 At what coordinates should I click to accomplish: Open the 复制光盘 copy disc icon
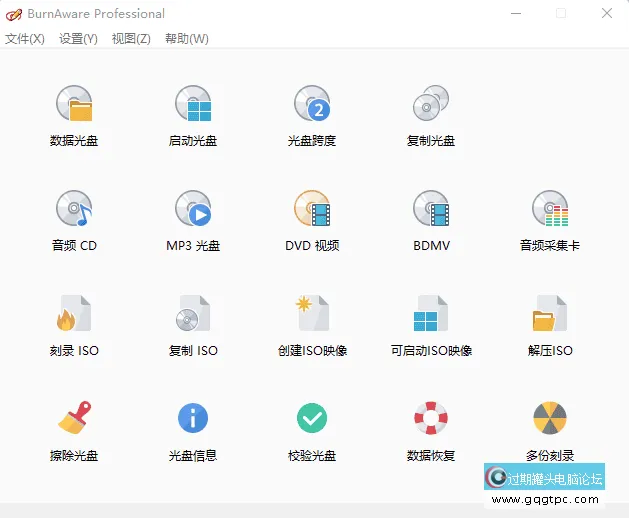click(431, 104)
